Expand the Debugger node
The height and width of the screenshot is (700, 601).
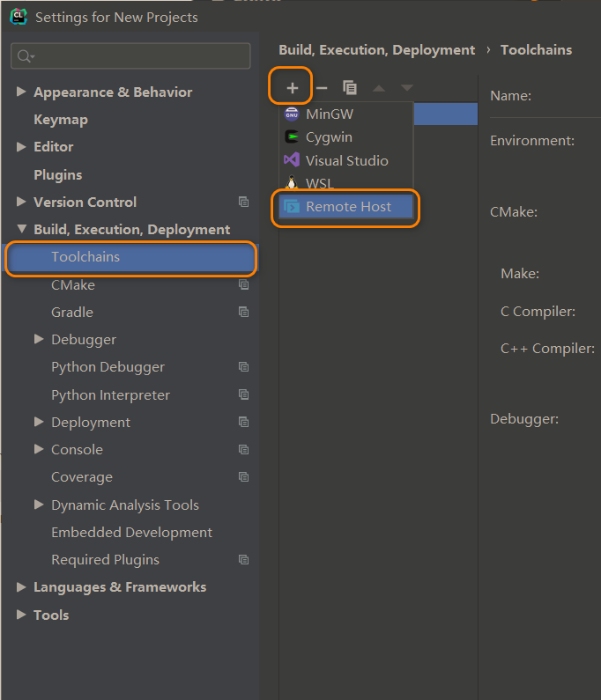39,339
